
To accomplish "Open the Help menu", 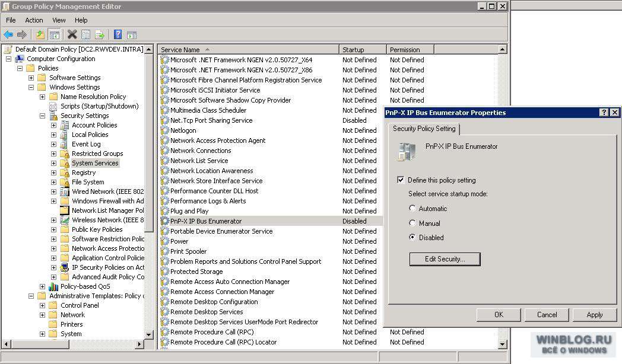I will coord(81,20).
